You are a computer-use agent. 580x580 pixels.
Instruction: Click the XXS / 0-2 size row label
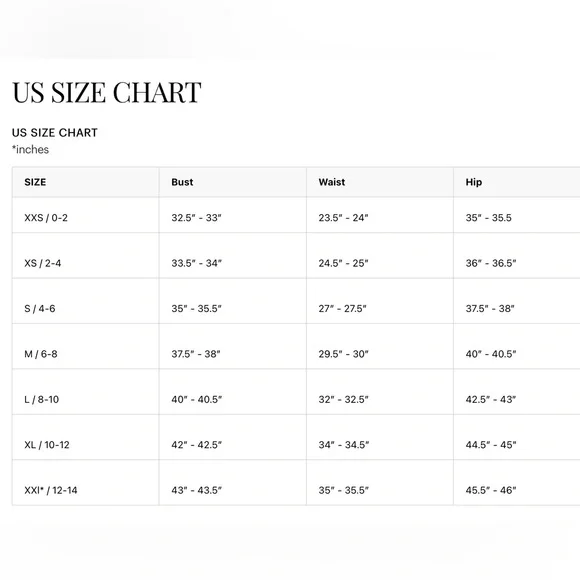[x=46, y=218]
